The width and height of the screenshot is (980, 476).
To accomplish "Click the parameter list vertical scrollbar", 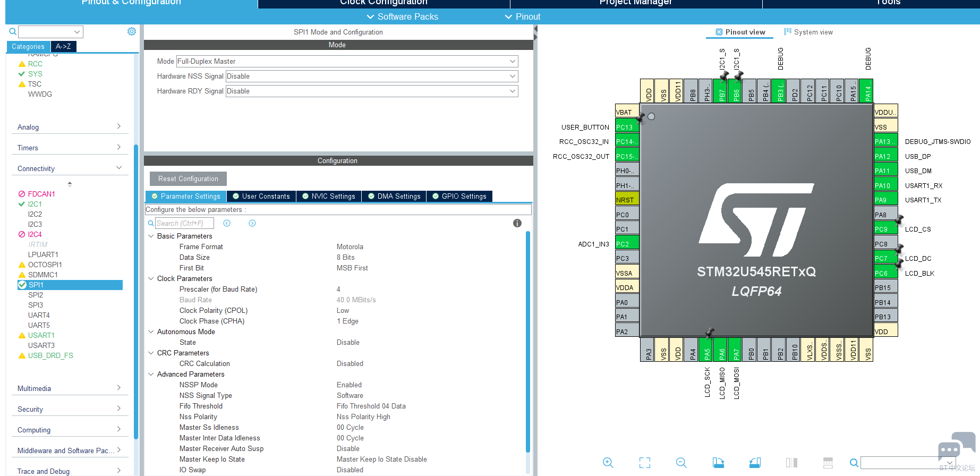I will pos(528,342).
